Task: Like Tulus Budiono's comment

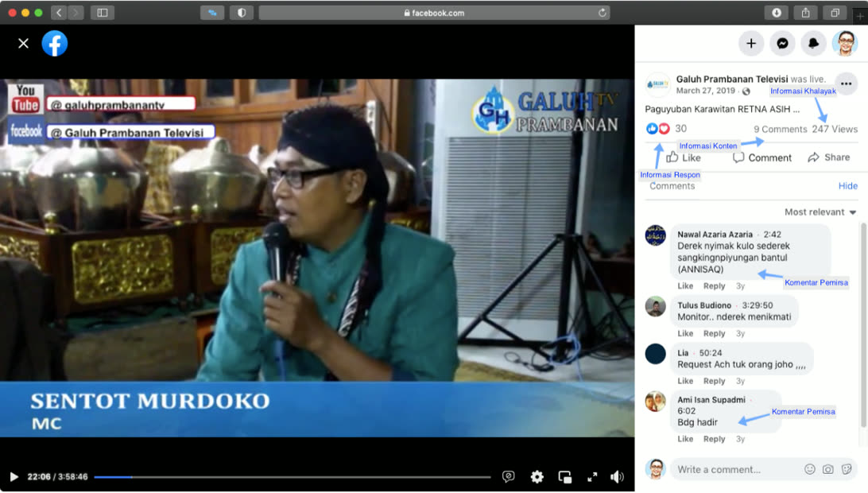Action: (x=684, y=333)
